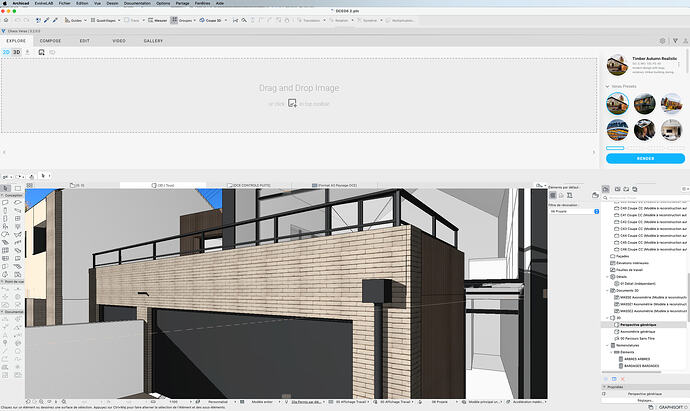Open the GALLERY tab

[x=153, y=40]
